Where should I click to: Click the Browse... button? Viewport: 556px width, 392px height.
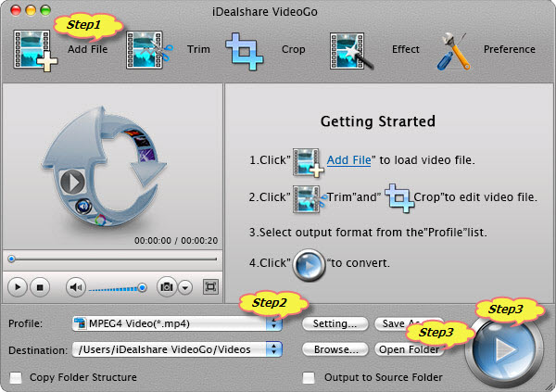click(x=335, y=349)
